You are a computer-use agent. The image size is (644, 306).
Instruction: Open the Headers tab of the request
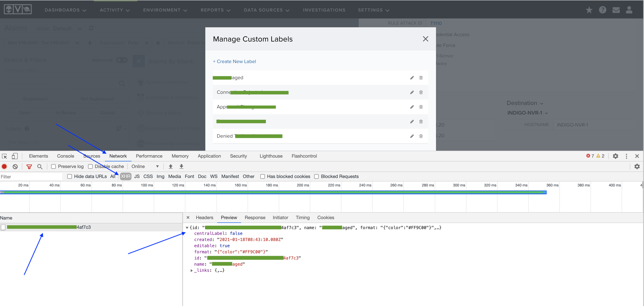pyautogui.click(x=205, y=218)
